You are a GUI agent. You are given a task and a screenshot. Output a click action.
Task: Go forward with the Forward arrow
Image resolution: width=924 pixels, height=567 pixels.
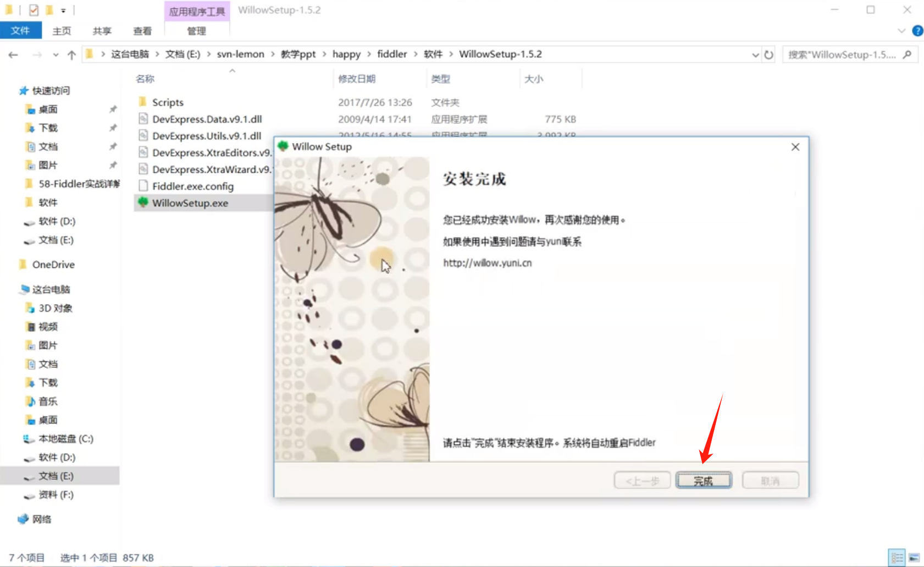click(x=37, y=54)
